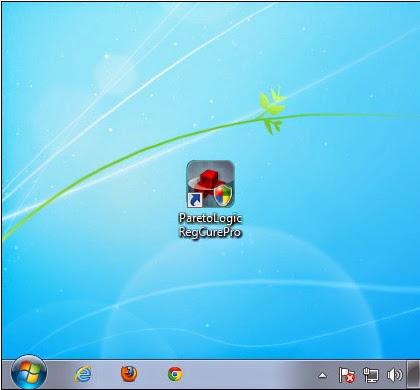Click the green curved stem on the wallpaper
The image size is (420, 390).
[133, 156]
